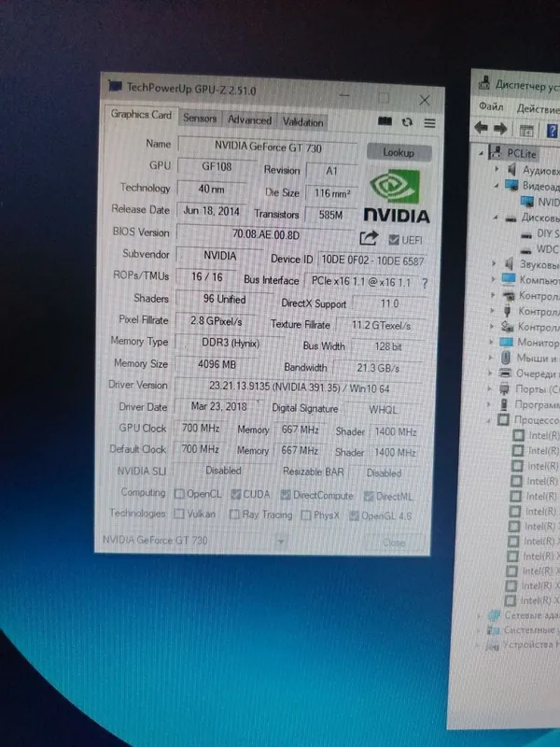Select the Мыши и... tree item
Image resolution: width=560 pixels, height=747 pixels.
(529, 358)
